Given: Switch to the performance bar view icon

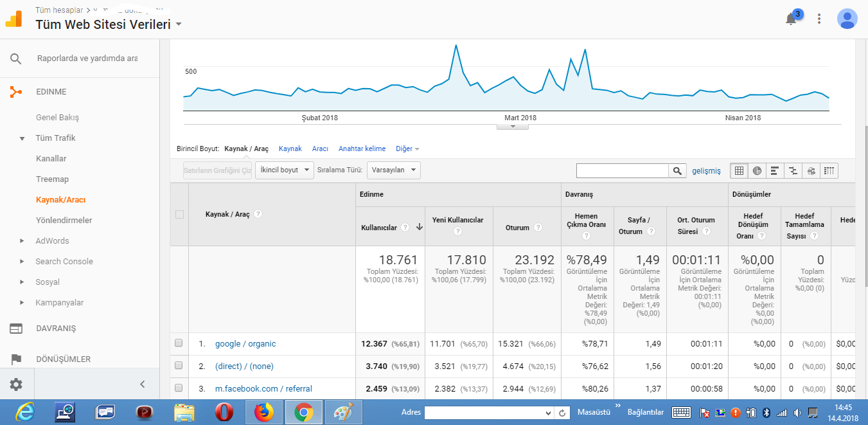Looking at the screenshot, I should (775, 170).
